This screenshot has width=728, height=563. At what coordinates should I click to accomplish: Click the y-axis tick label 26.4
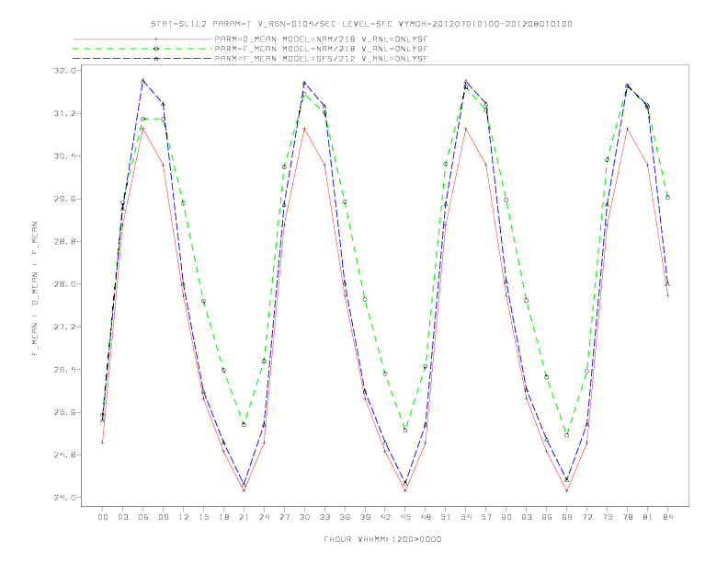click(64, 370)
